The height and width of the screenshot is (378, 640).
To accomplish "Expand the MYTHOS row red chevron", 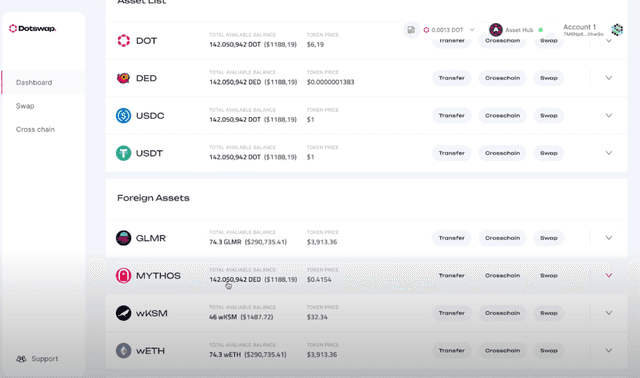I will [609, 276].
